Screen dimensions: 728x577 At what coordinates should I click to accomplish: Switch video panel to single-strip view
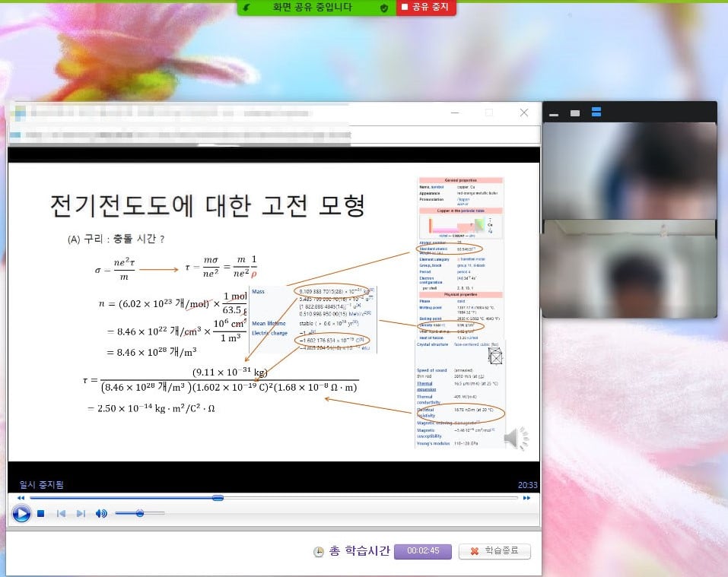click(x=575, y=113)
